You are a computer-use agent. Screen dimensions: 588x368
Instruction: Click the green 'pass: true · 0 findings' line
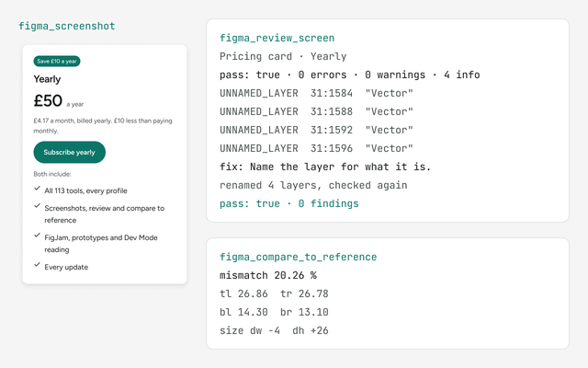point(289,203)
